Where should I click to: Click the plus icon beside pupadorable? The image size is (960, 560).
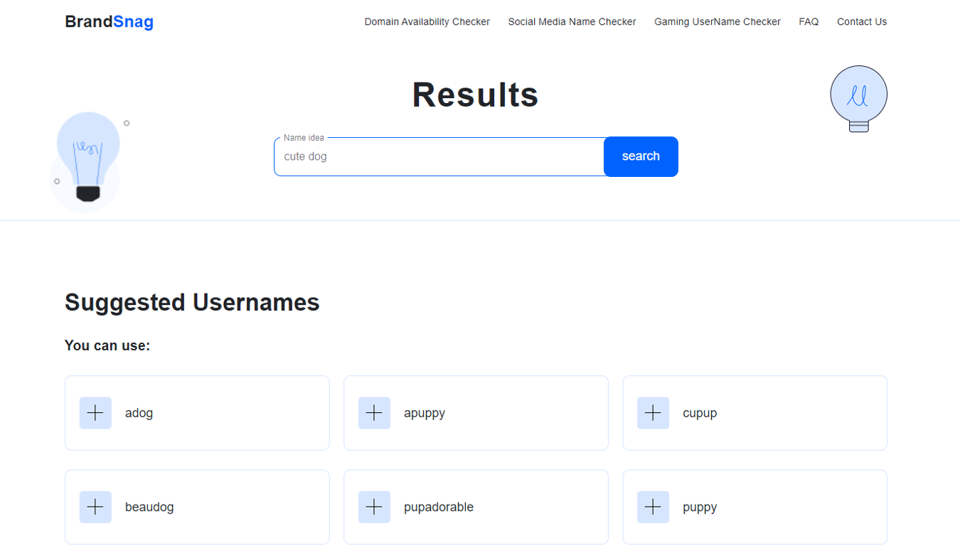click(x=373, y=507)
